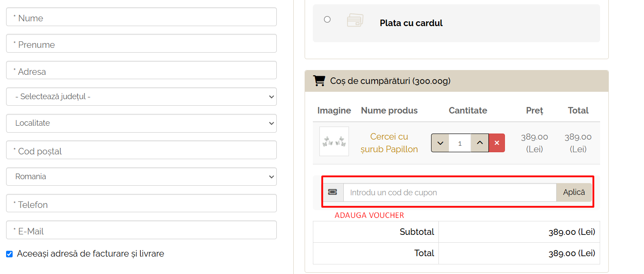Screen dimensions: 644x274
Task: Click the shopping cart icon
Action: pos(319,81)
